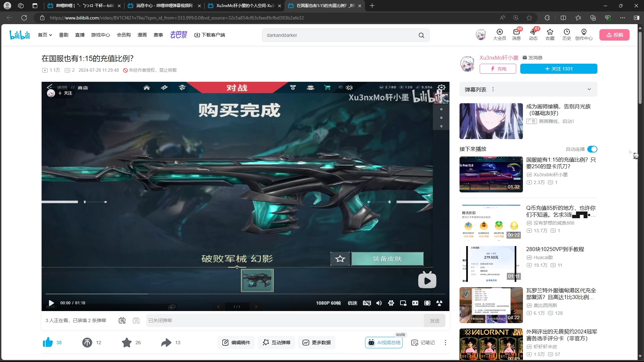Image resolution: width=644 pixels, height=362 pixels.
Task: Open 动态 feed icon
Action: tap(533, 35)
